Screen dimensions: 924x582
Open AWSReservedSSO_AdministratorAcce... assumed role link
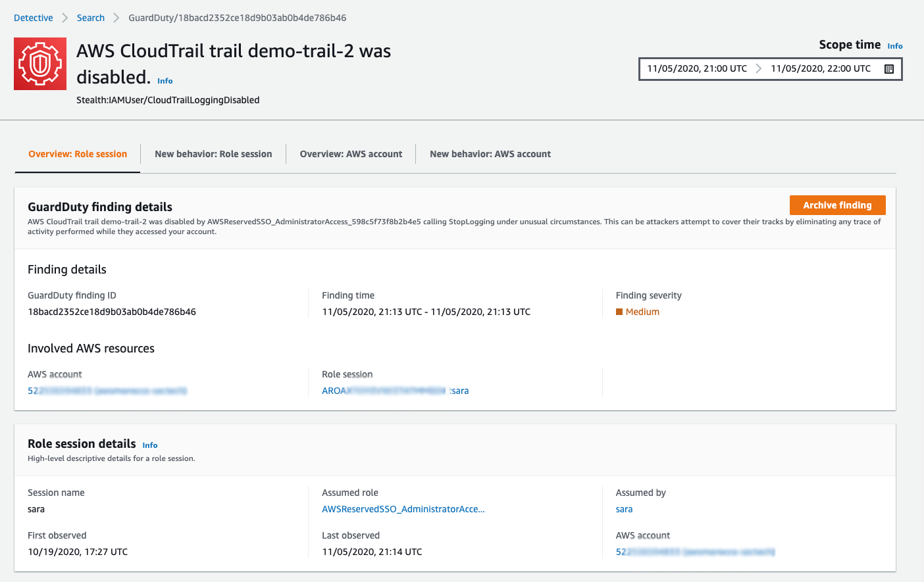pos(403,509)
